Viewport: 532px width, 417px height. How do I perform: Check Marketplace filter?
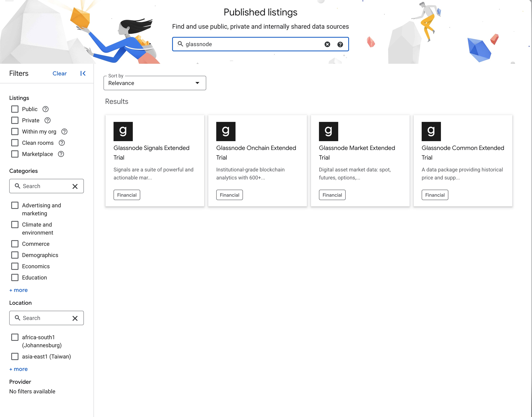[15, 154]
